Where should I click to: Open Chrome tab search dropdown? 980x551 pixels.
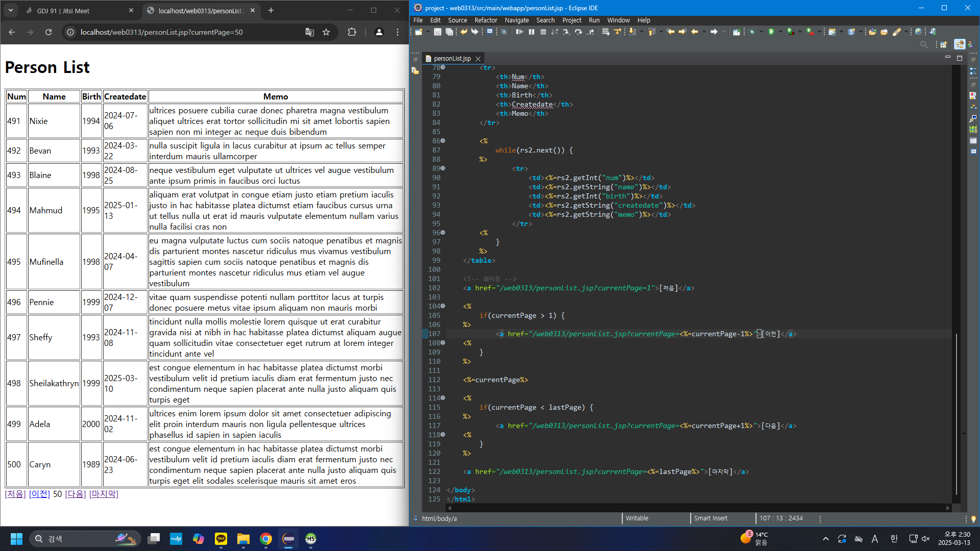click(x=11, y=10)
